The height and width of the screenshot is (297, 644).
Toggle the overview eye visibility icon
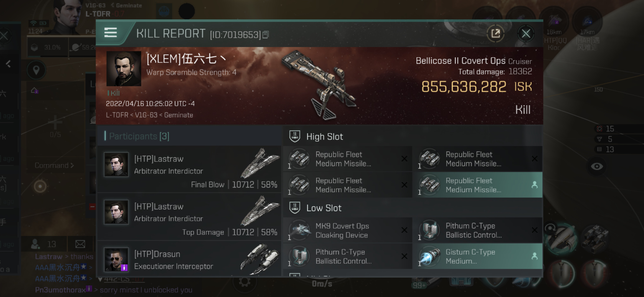[597, 166]
